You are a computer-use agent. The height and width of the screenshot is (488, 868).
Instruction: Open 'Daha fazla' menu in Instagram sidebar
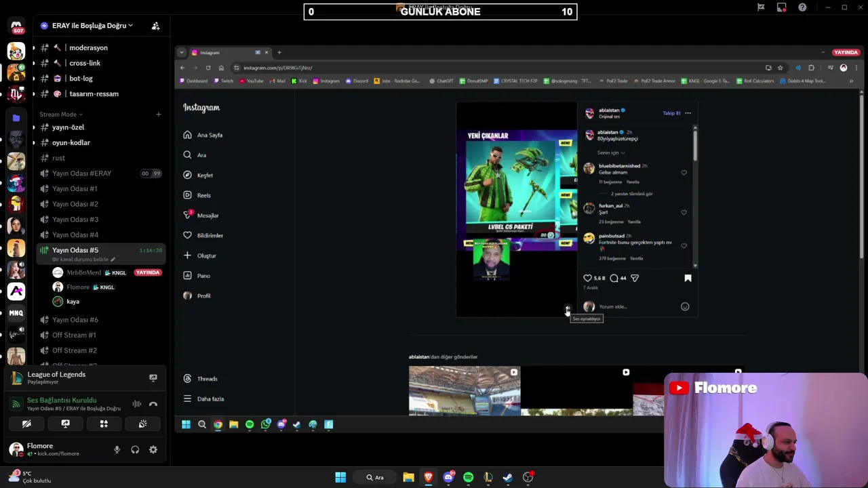click(x=210, y=399)
